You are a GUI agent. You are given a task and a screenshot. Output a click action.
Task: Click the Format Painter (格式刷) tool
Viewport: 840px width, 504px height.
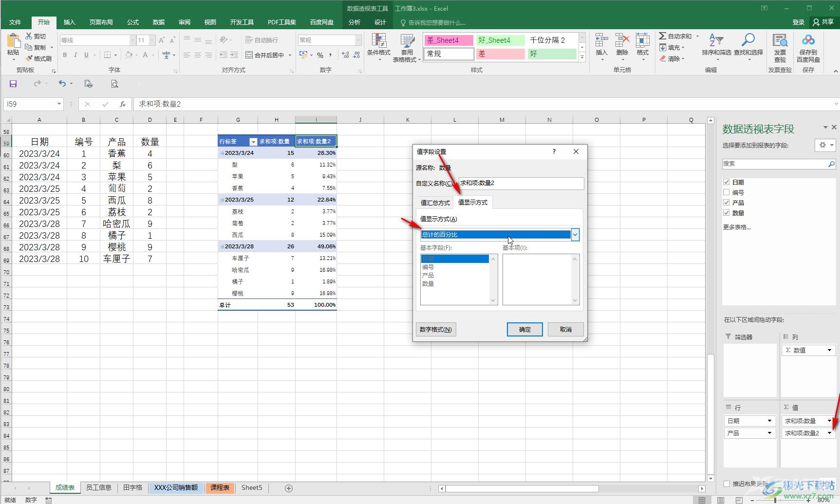coord(38,58)
